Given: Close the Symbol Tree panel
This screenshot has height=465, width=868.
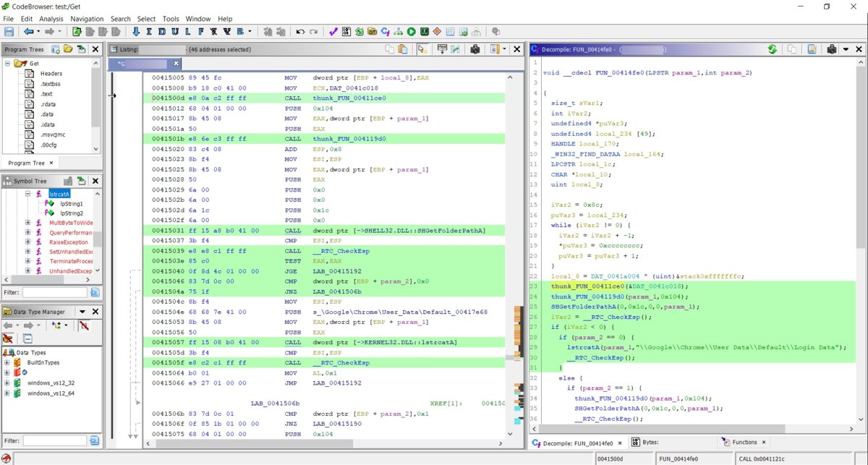Looking at the screenshot, I should [x=95, y=180].
